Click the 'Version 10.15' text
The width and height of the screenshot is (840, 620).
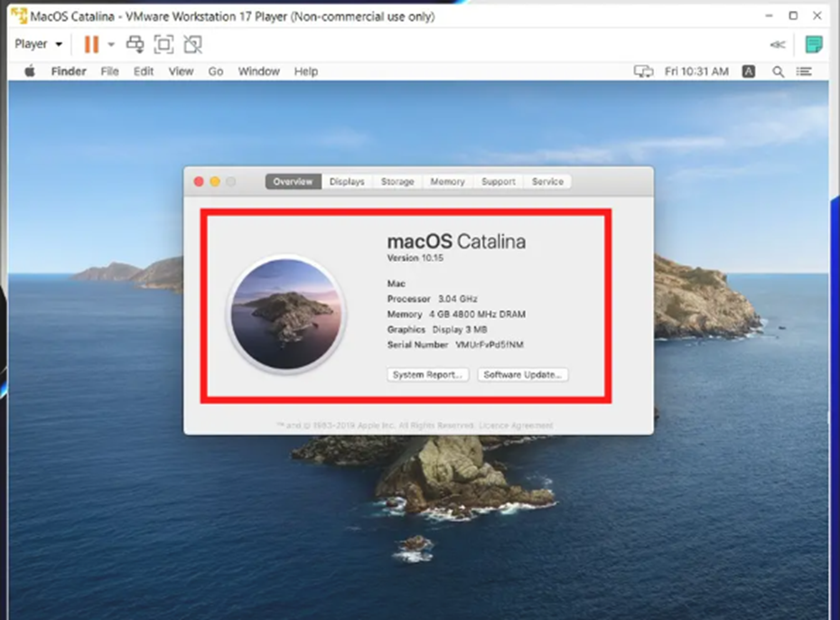(415, 258)
